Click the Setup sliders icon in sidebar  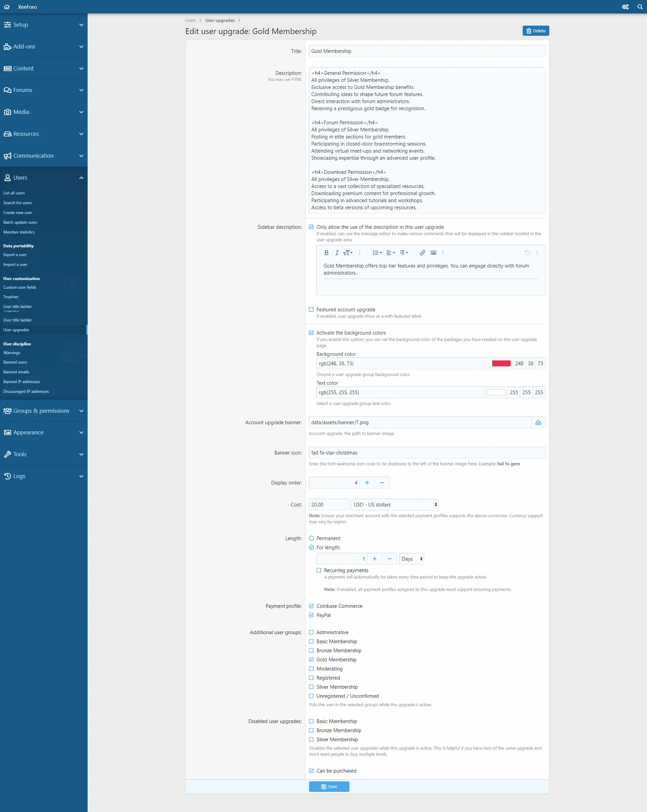(x=7, y=25)
